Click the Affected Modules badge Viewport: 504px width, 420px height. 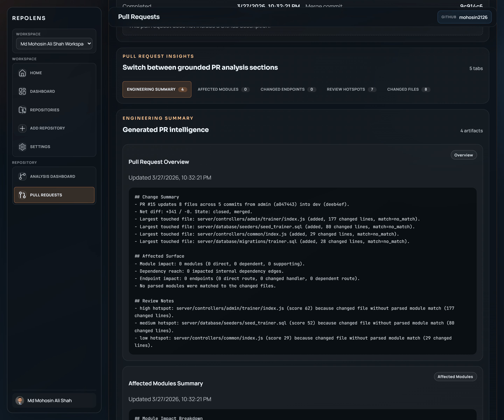(x=455, y=377)
